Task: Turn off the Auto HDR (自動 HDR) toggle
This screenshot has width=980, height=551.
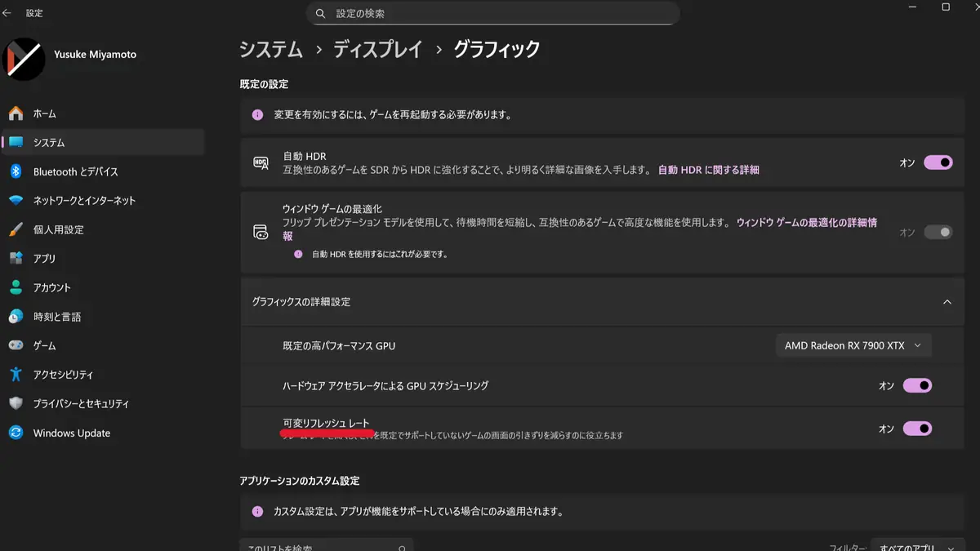Action: coord(938,162)
